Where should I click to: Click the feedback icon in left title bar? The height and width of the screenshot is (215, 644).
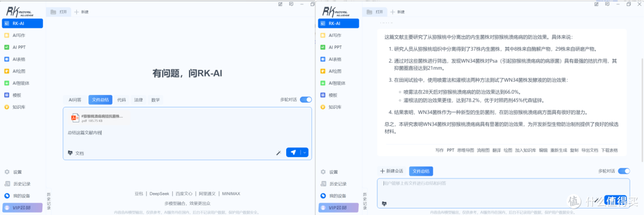click(291, 4)
